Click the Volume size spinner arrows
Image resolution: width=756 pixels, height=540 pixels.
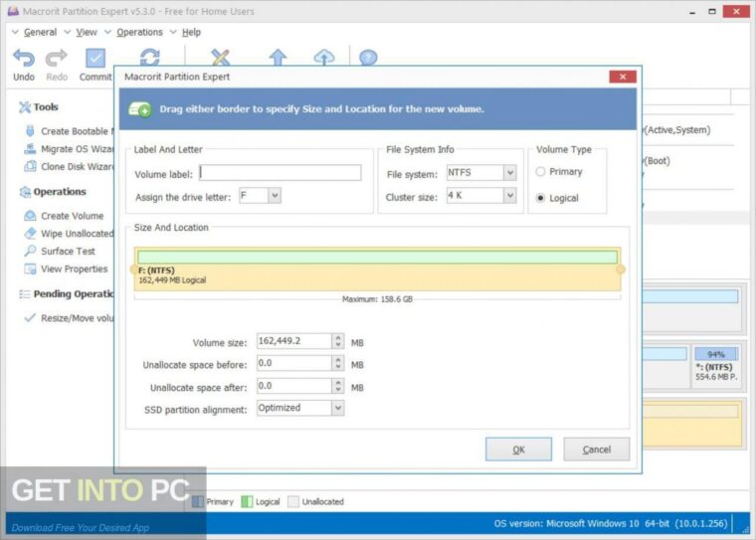338,341
